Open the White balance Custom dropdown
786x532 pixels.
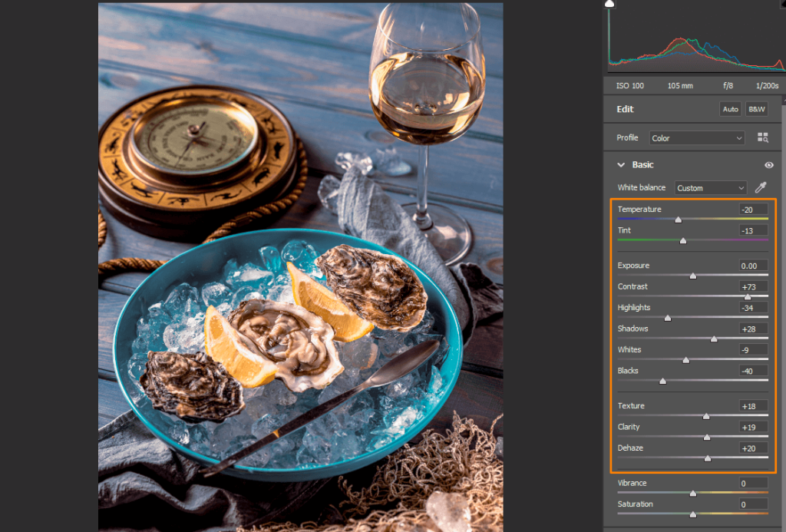(x=710, y=187)
